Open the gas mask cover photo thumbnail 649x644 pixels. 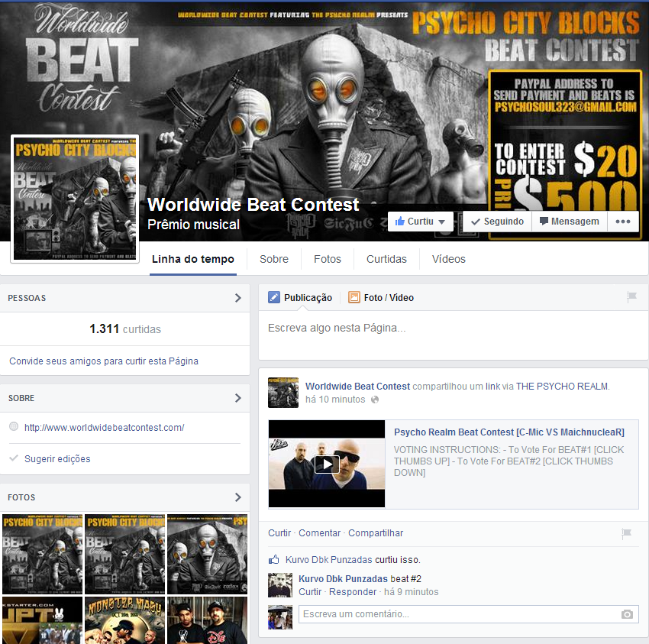click(x=207, y=554)
